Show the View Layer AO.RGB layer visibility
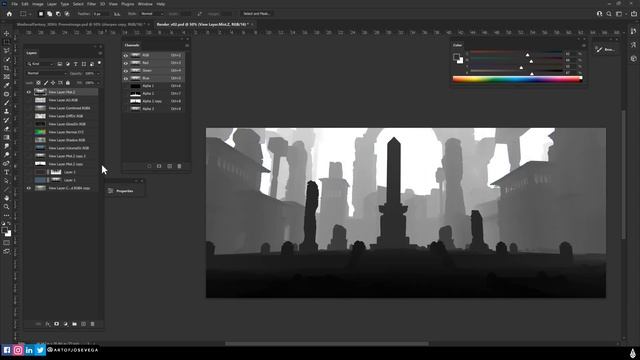Screen dimensions: 640x360 29,100
